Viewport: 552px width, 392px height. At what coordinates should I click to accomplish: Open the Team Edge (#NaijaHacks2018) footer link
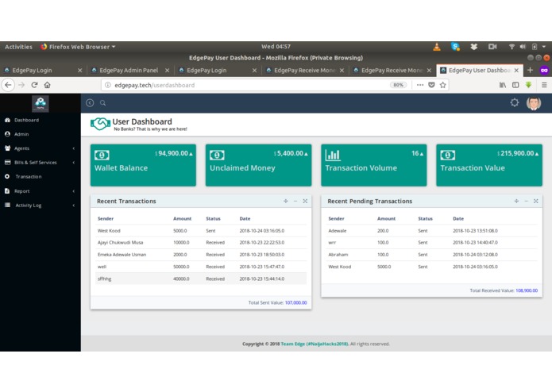tap(315, 344)
